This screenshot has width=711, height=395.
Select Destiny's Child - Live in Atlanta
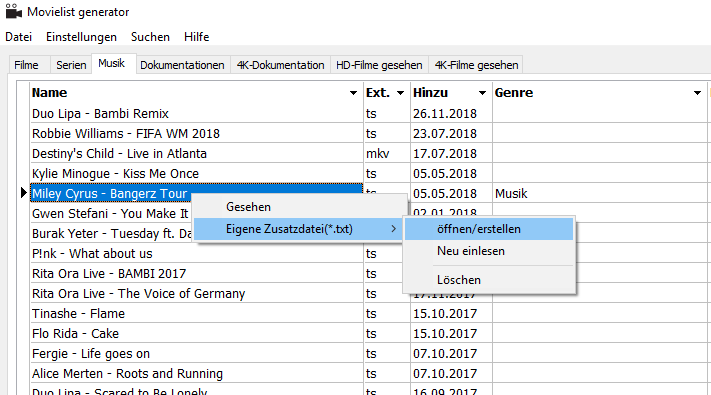(197, 153)
